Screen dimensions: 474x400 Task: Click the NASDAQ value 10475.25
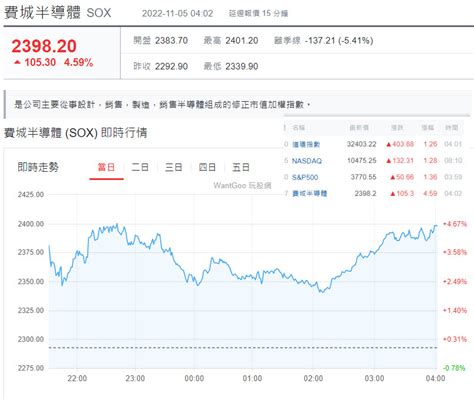[362, 161]
